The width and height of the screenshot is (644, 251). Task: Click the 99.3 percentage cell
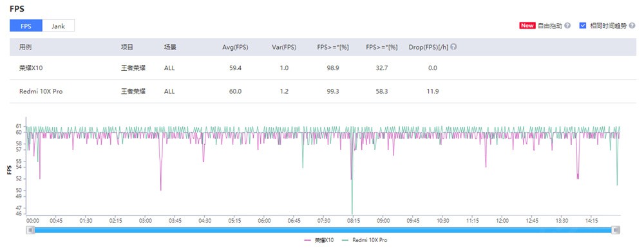(x=333, y=91)
